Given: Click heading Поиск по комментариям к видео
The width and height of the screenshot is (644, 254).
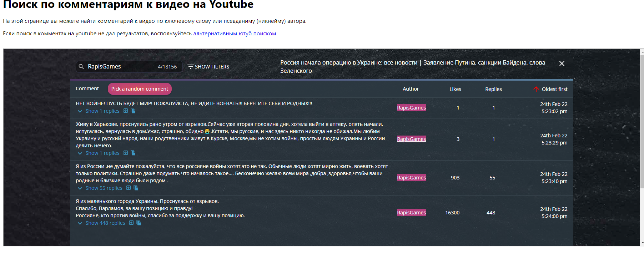Looking at the screenshot, I should [128, 5].
